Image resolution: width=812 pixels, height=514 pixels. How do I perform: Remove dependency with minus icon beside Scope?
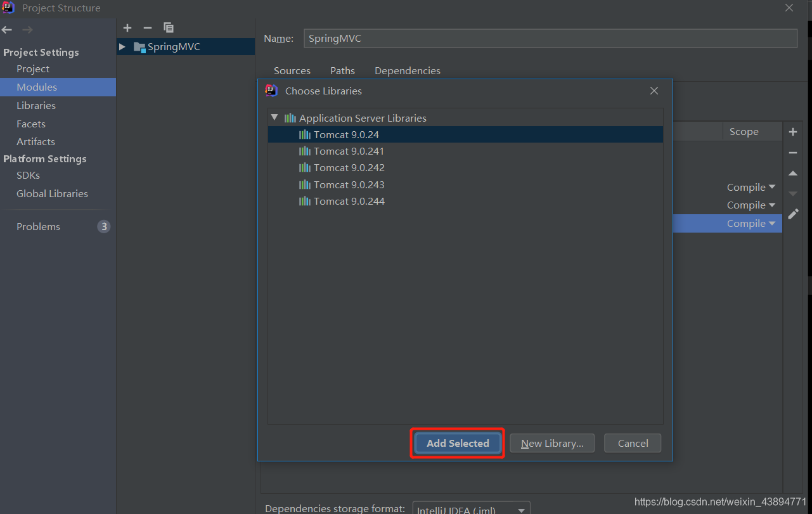click(793, 153)
